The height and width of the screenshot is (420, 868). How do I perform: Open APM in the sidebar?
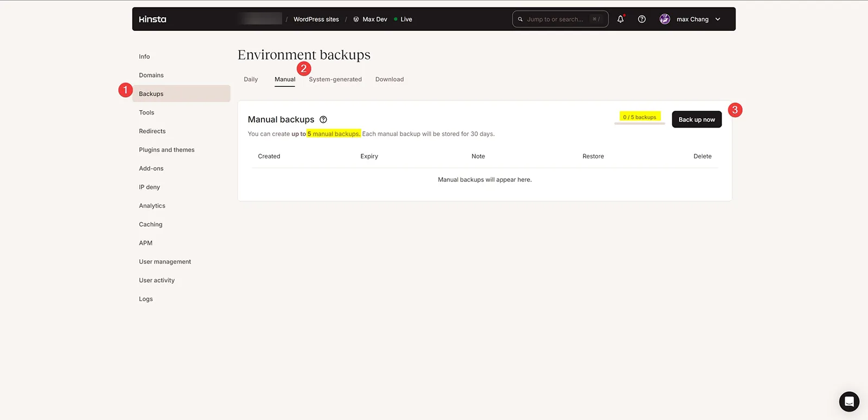click(x=145, y=243)
